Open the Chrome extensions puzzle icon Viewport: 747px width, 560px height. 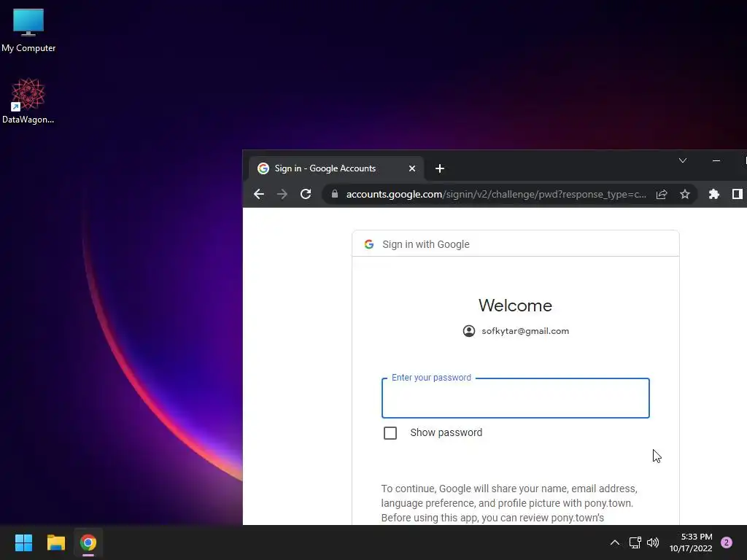(713, 194)
